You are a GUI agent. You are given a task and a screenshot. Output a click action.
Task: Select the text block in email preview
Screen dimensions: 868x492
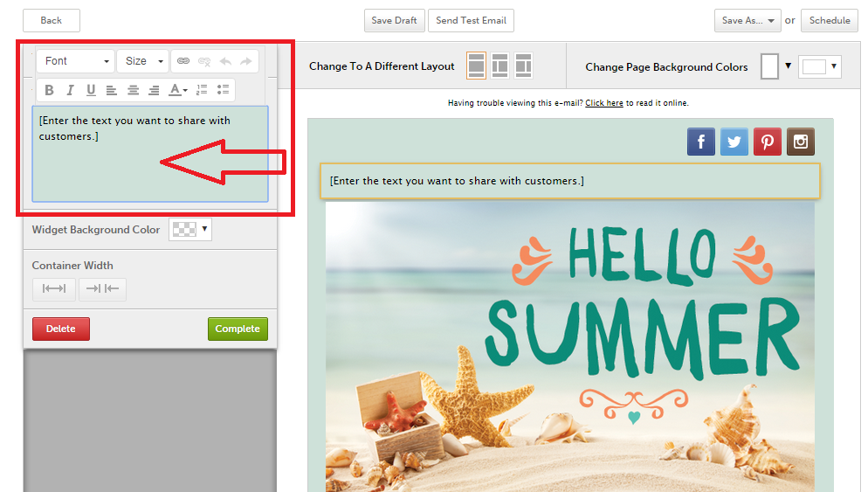point(569,181)
